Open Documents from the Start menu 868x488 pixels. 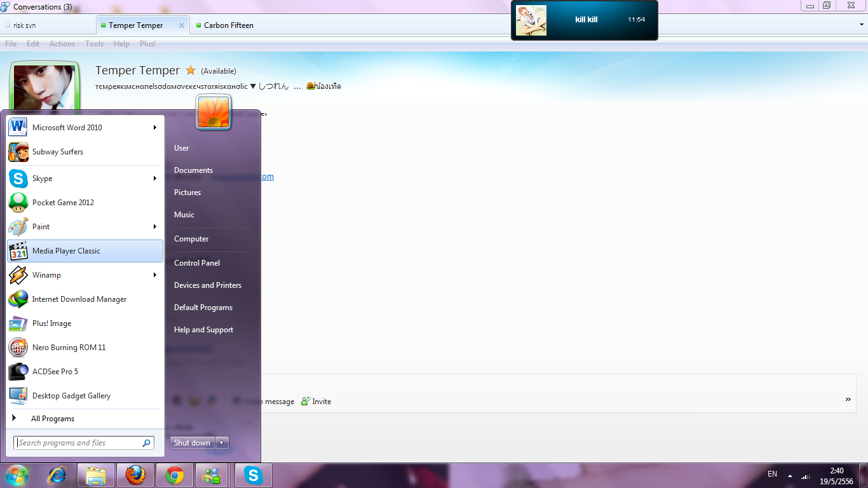point(194,170)
